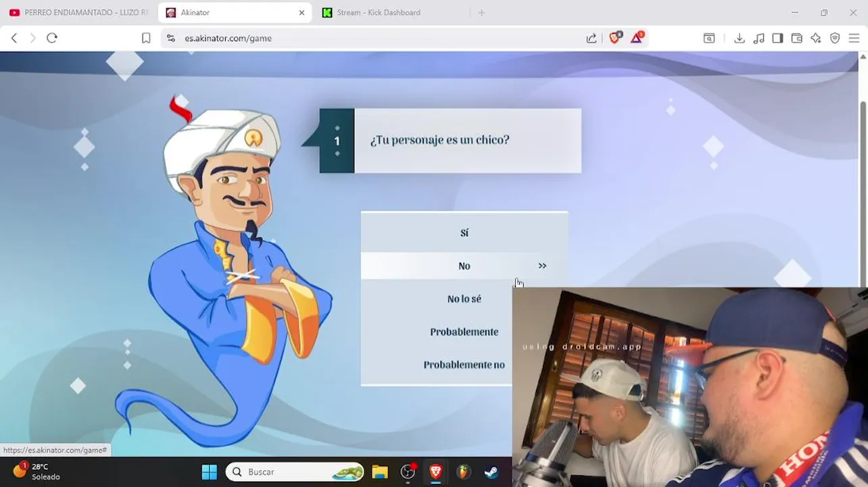Open OBS Studio from the taskbar
This screenshot has height=487, width=868.
408,471
